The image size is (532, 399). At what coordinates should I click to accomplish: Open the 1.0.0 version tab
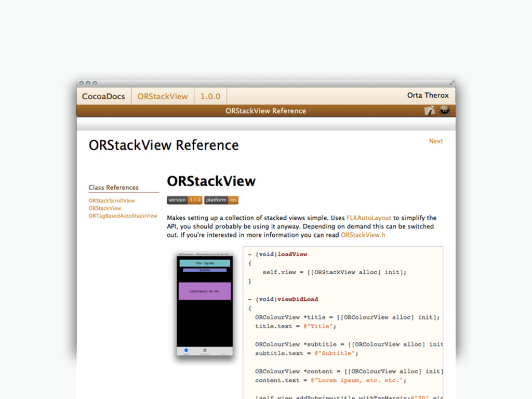coord(210,96)
